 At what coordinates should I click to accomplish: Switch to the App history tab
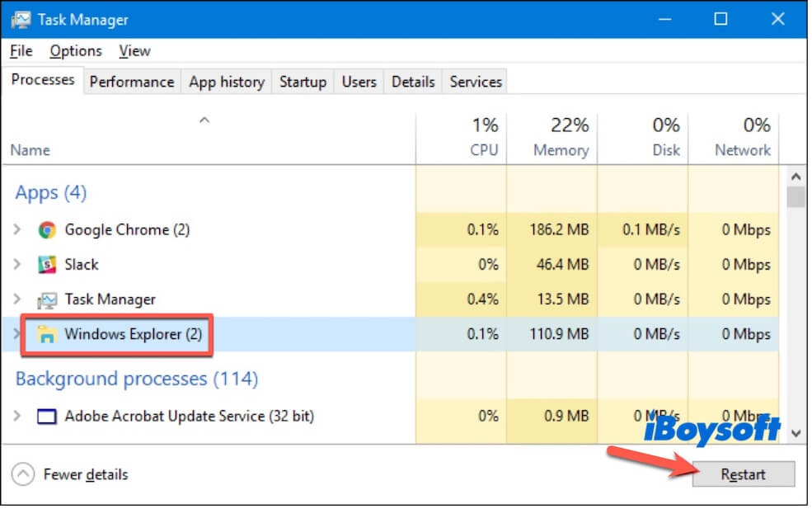227,82
